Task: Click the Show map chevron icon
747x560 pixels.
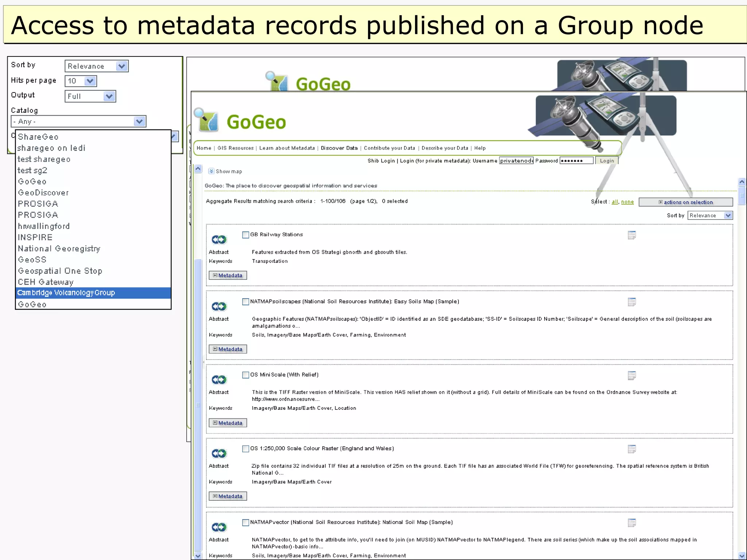Action: [x=211, y=171]
